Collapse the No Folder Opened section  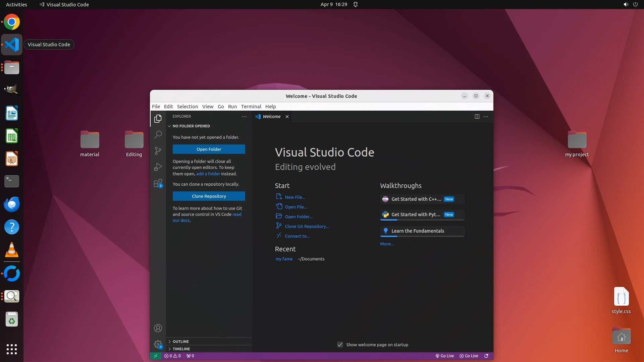pos(191,126)
